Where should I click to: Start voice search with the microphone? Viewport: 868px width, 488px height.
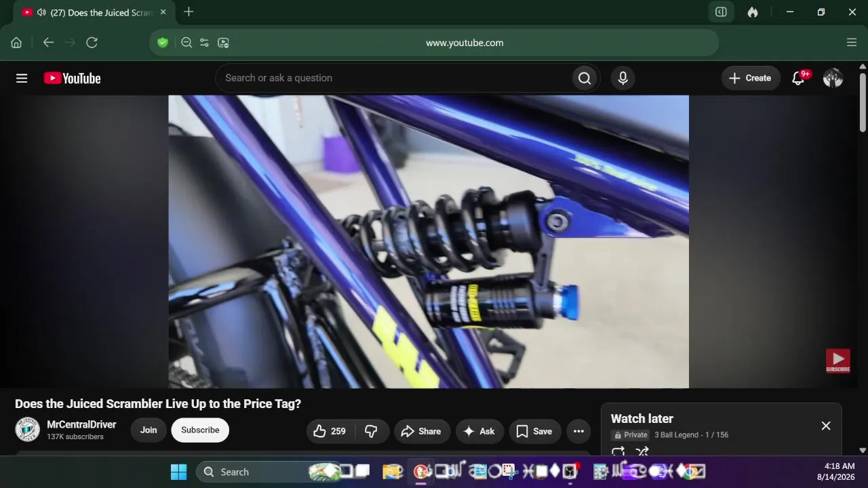click(x=623, y=79)
